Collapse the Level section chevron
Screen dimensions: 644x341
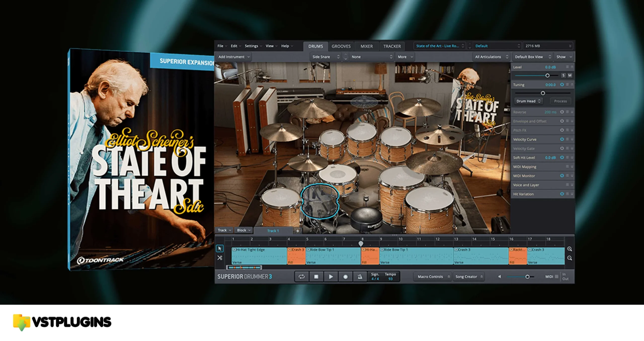[572, 67]
